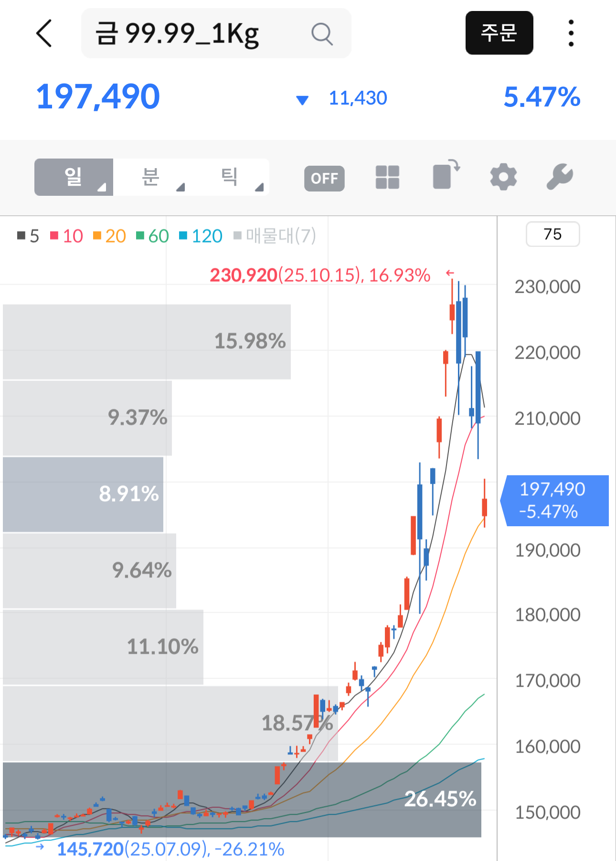Toggle the 매물대(7) volume profile legend
616x861 pixels.
pos(275,236)
